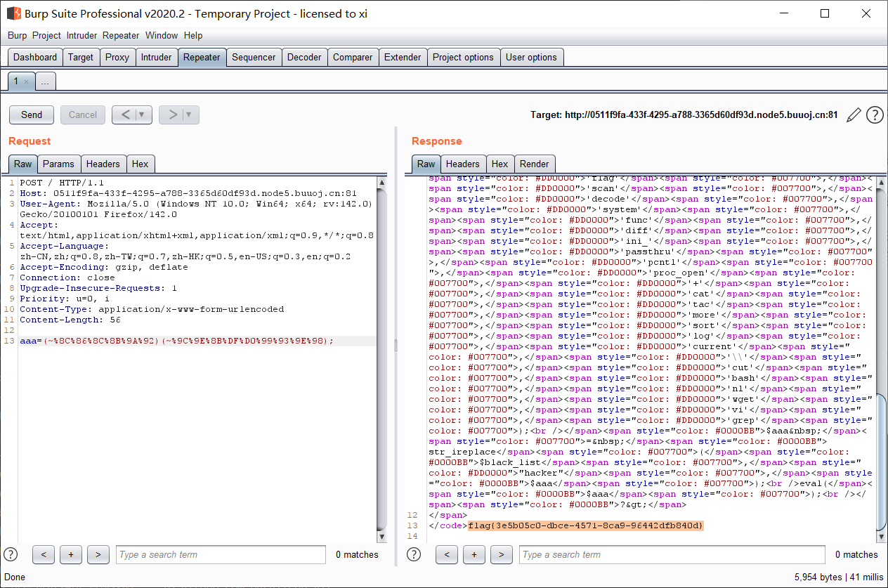
Task: Click the response search term input field
Action: click(x=671, y=554)
